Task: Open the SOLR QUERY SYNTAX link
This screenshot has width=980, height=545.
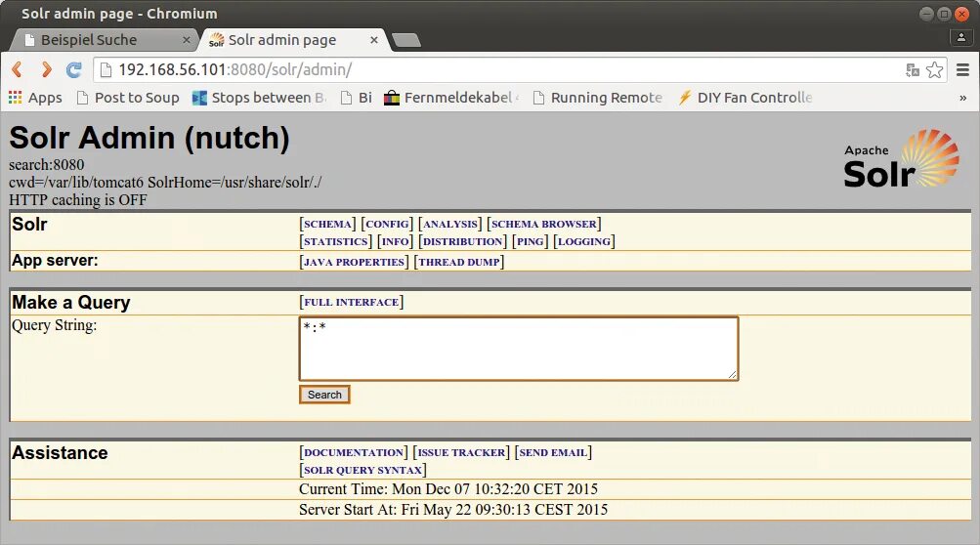Action: (x=363, y=470)
